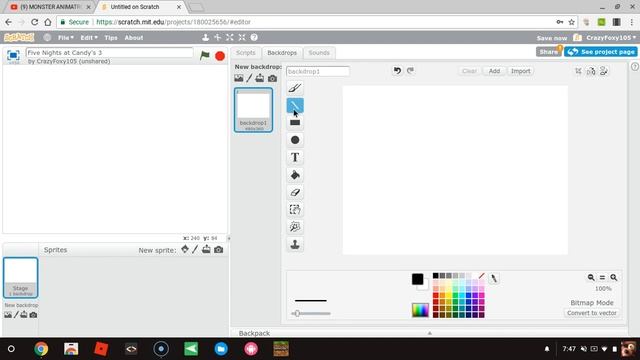The height and width of the screenshot is (360, 640).
Task: Open the File menu
Action: [x=65, y=38]
